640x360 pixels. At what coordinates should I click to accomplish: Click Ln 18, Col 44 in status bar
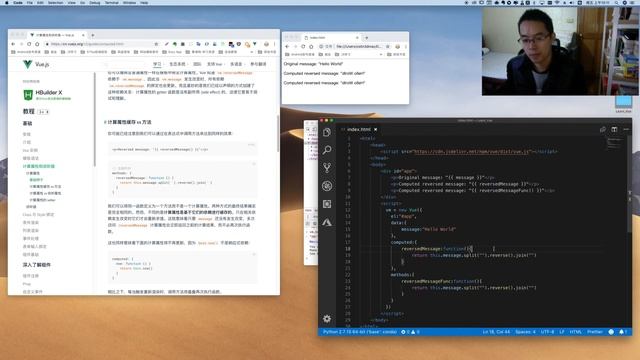(x=496, y=332)
